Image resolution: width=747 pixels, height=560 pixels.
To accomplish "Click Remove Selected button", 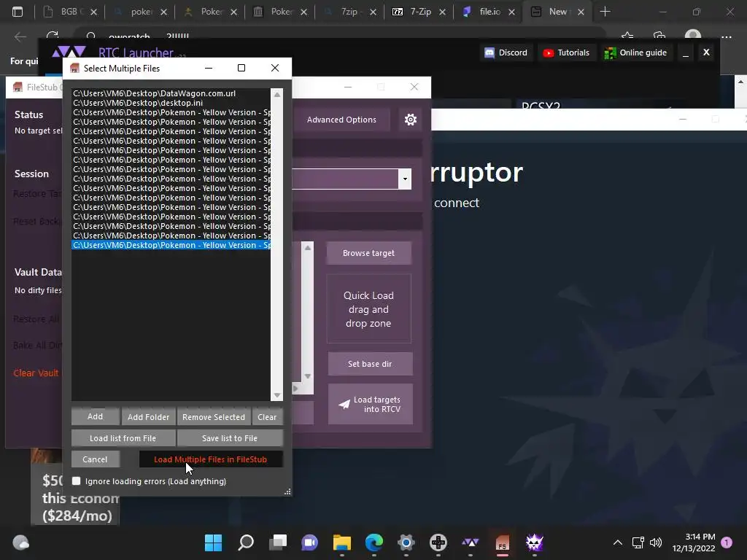I will point(214,416).
